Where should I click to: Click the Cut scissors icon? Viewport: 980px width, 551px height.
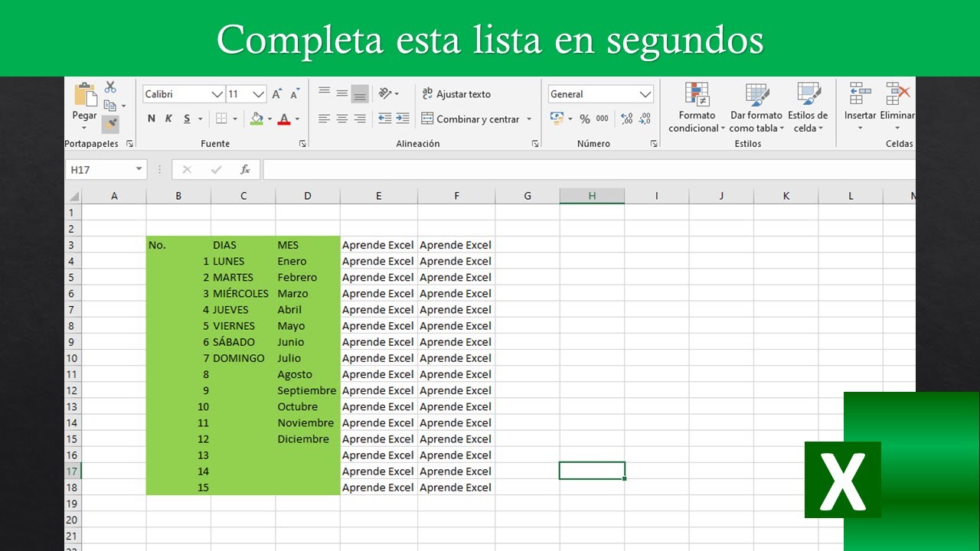click(x=110, y=87)
